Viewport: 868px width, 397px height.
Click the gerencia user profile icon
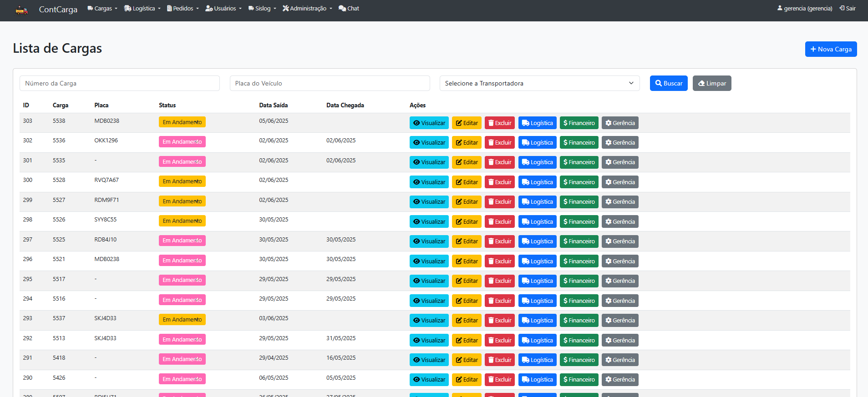pyautogui.click(x=780, y=8)
